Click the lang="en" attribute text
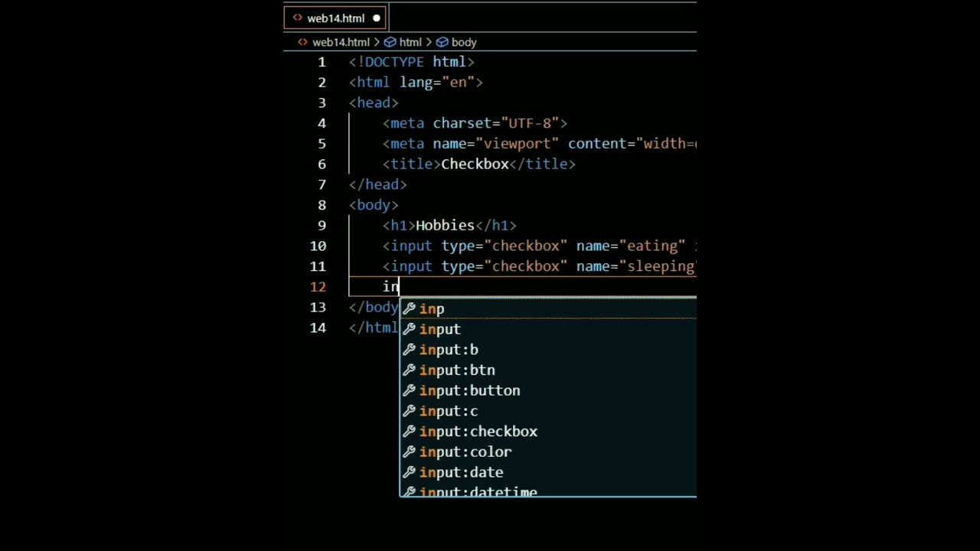Screen dimensions: 980x551 pyautogui.click(x=437, y=83)
